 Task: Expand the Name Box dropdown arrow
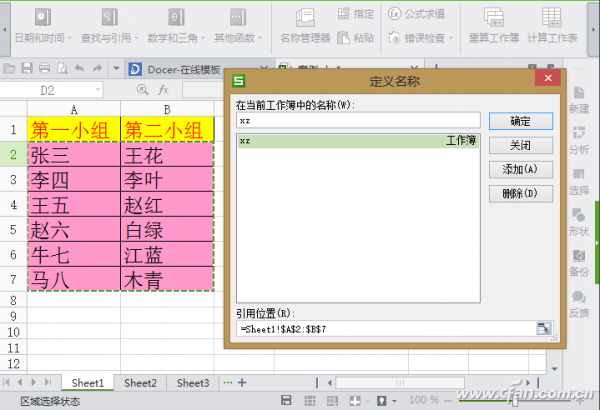point(98,90)
